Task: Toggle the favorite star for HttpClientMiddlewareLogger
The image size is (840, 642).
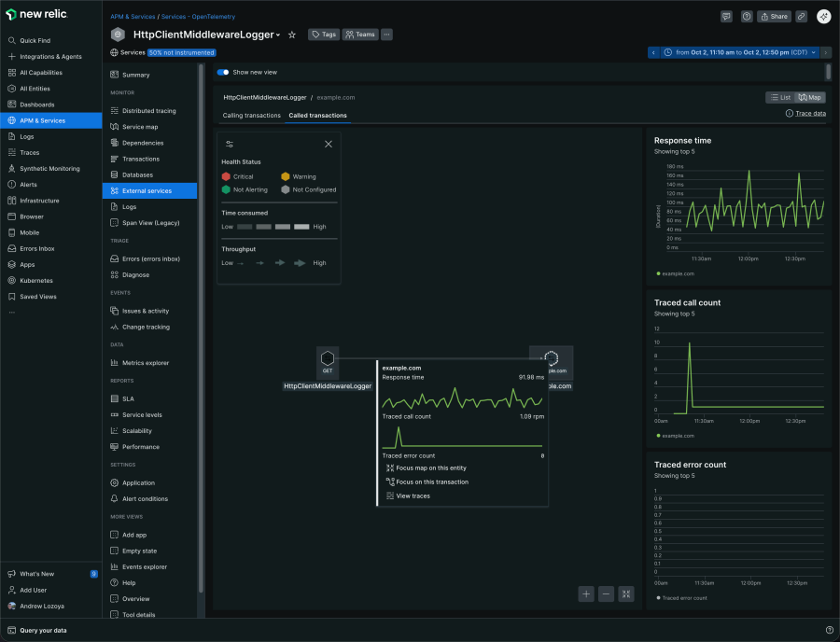Action: [x=292, y=34]
